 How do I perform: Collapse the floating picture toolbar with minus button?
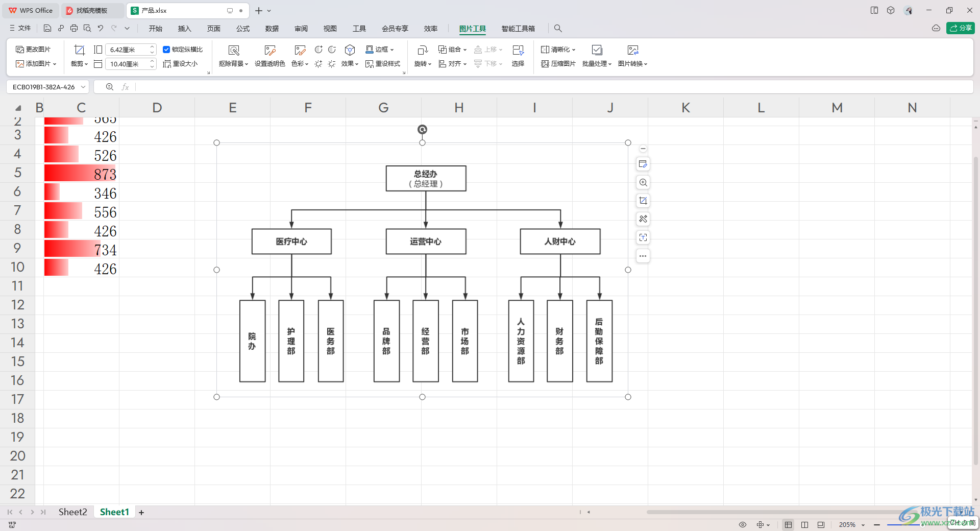pyautogui.click(x=643, y=149)
